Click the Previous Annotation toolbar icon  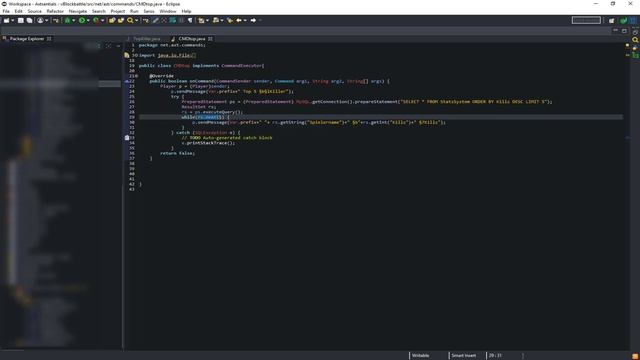pos(216,20)
